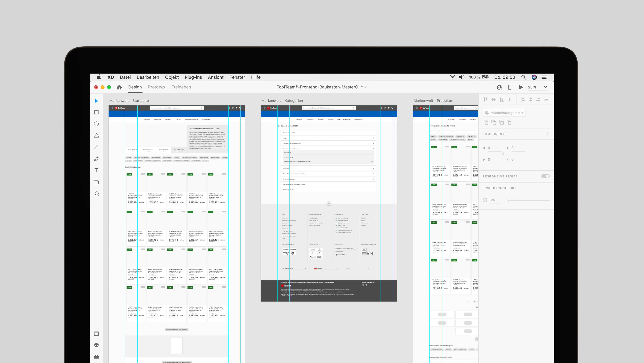This screenshot has height=363, width=644.
Task: Select the Polygon triangle tool
Action: (x=97, y=136)
